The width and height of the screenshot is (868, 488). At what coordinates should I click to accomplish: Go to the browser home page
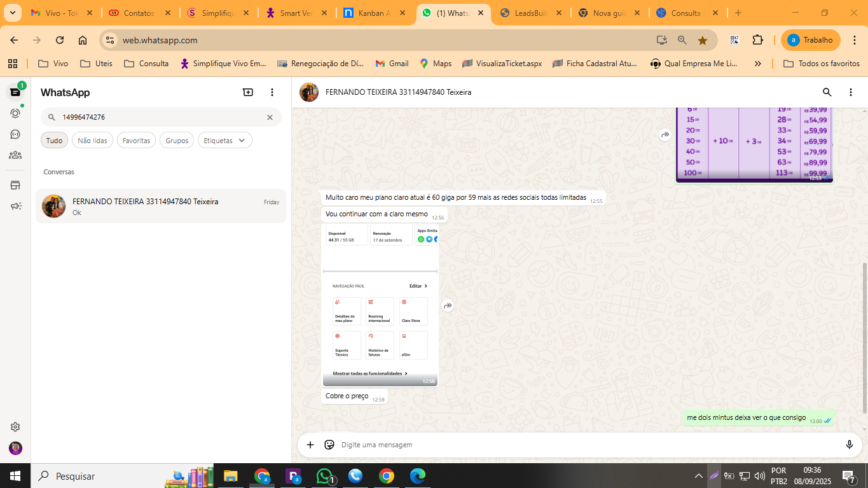(x=83, y=40)
